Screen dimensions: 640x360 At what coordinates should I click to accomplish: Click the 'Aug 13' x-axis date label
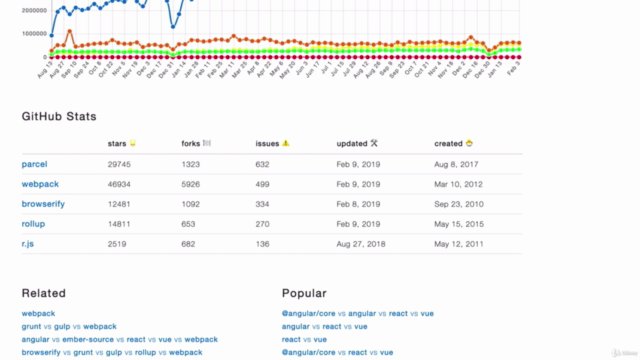(x=45, y=70)
